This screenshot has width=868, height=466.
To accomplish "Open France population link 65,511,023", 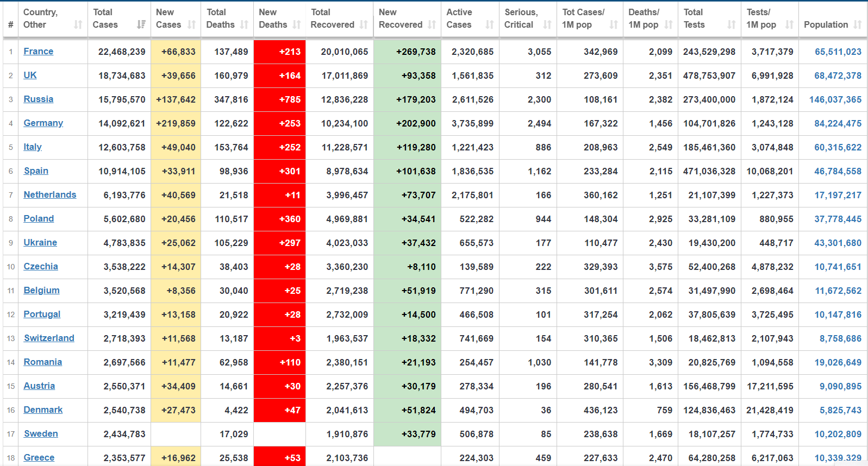I will click(838, 52).
